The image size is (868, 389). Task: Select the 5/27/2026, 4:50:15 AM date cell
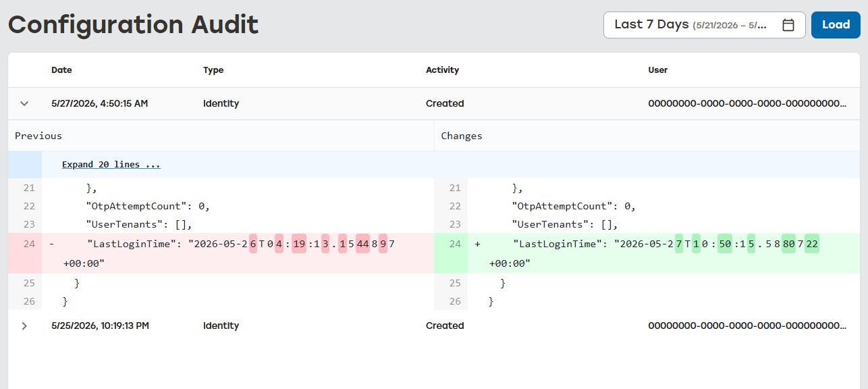click(100, 104)
